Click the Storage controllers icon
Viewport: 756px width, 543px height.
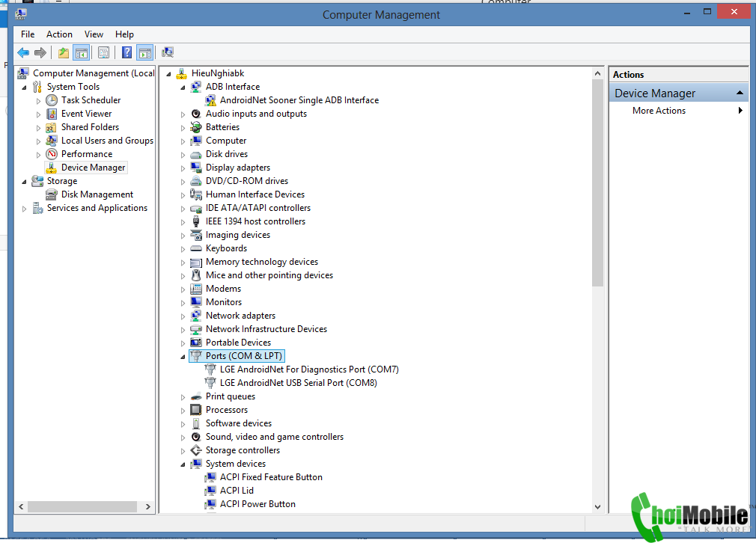196,450
